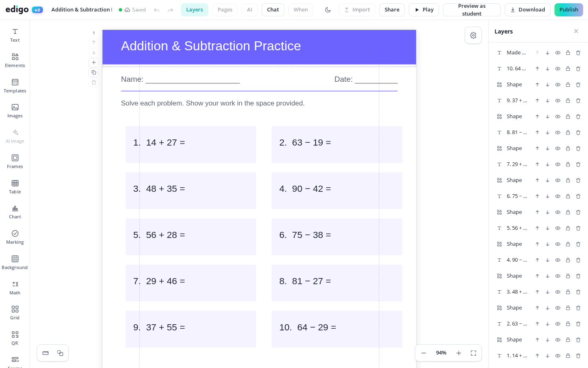This screenshot has width=588, height=368.
Task: Delete the 'Made ...' layer
Action: (578, 53)
